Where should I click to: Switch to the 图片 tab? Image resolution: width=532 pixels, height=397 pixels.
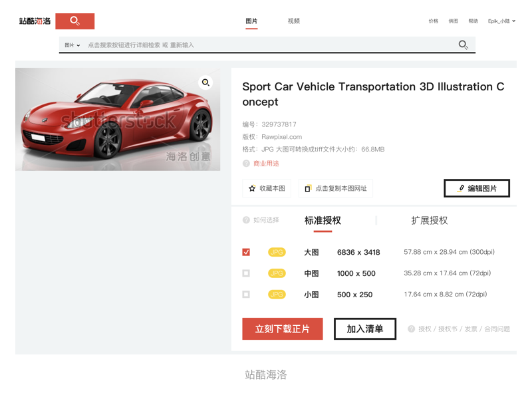pos(251,21)
